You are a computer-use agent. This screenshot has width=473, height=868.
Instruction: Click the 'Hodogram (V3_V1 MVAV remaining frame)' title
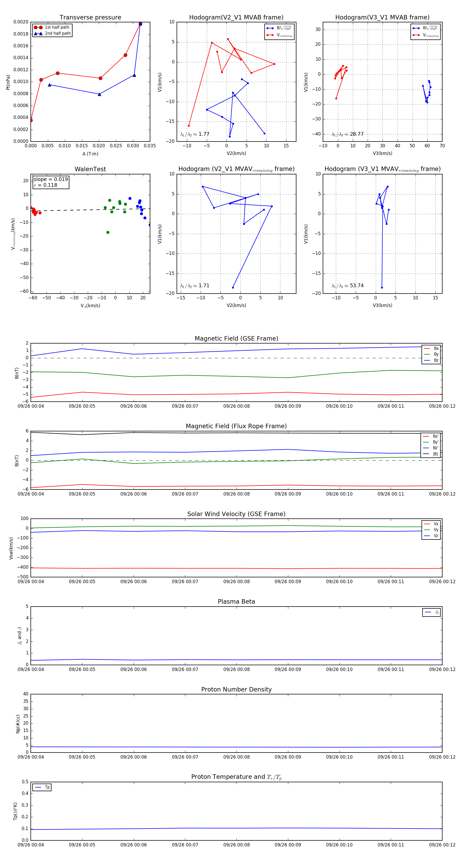(x=382, y=169)
